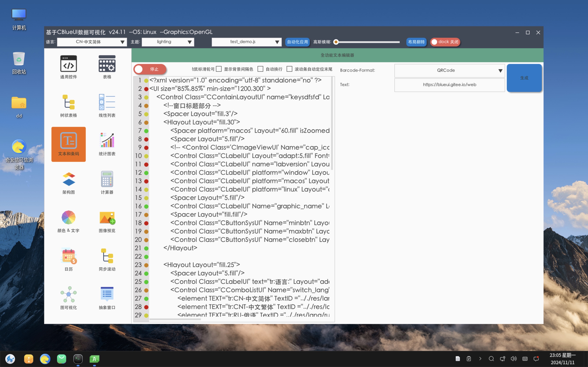Select the 表格 table icon
The height and width of the screenshot is (367, 588).
coord(107,64)
